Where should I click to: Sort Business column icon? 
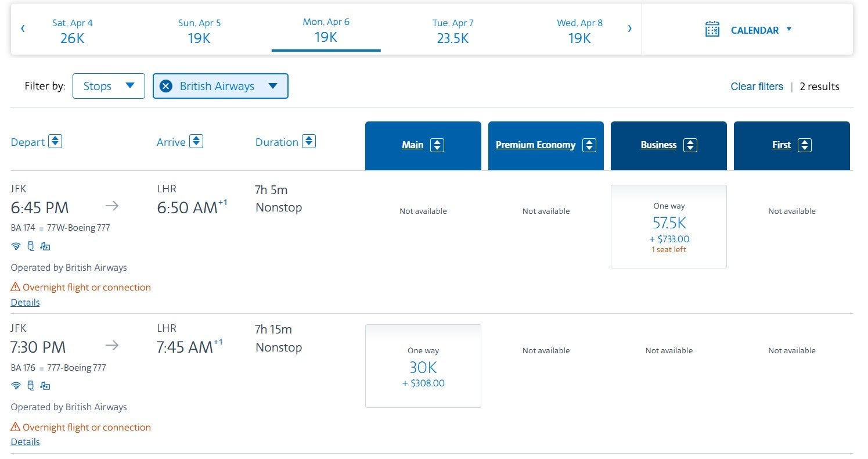690,145
